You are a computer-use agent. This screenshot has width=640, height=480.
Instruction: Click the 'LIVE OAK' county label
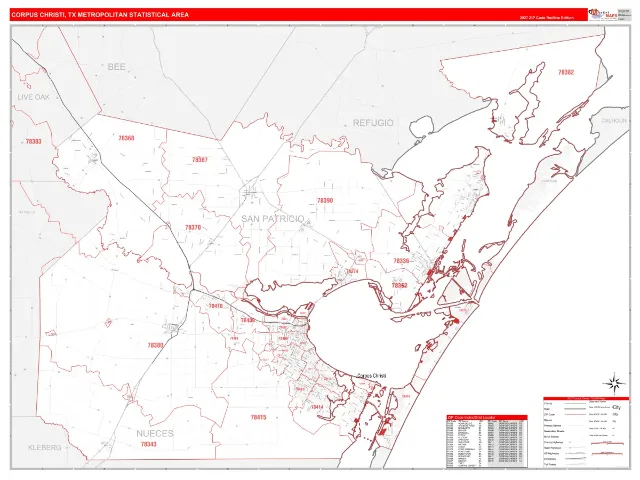(x=33, y=97)
